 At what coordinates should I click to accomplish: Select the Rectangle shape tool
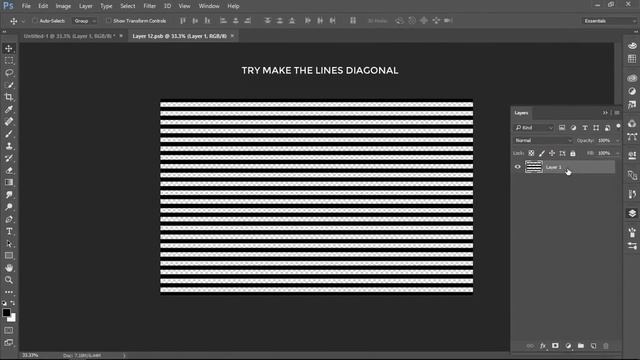click(9, 256)
